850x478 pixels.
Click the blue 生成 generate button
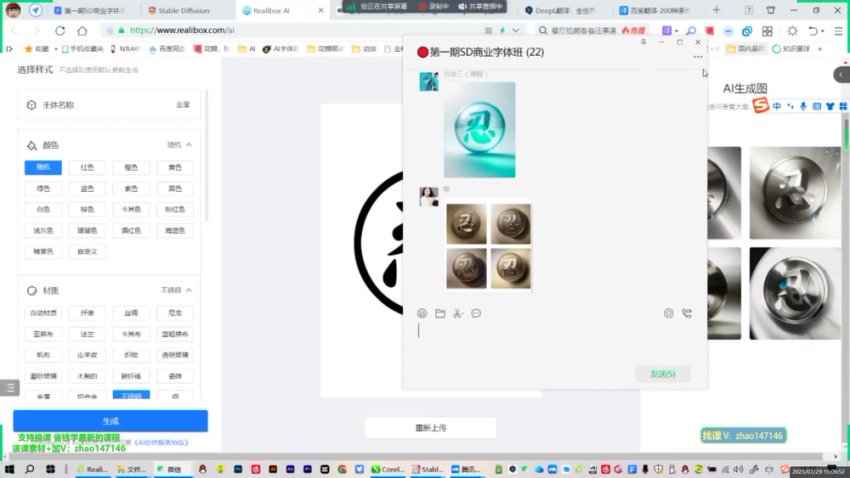pyautogui.click(x=110, y=421)
